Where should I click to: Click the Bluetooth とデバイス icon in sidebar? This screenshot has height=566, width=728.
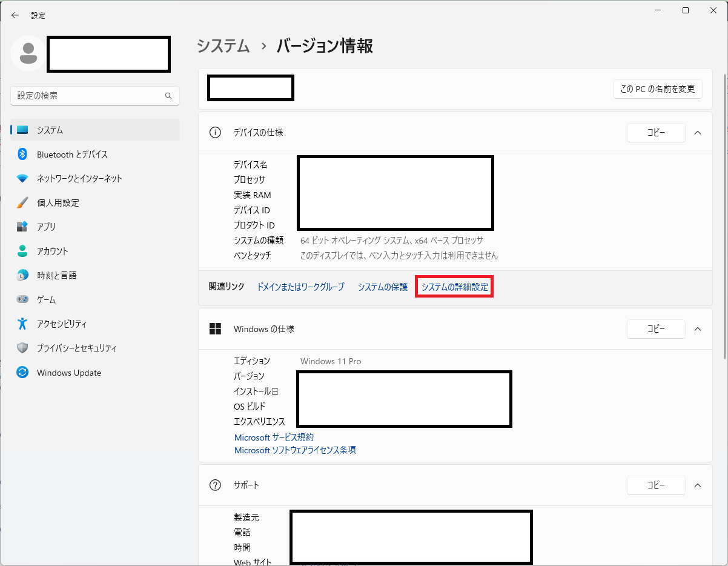pyautogui.click(x=22, y=155)
